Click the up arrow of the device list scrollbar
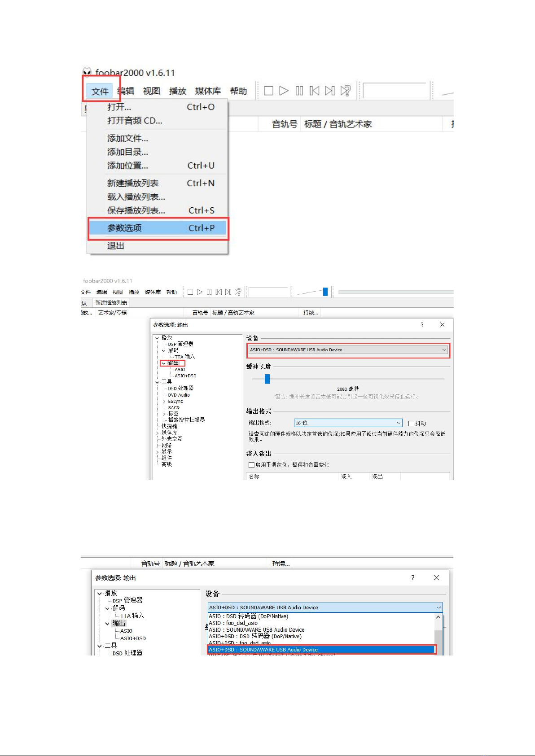 coord(438,617)
